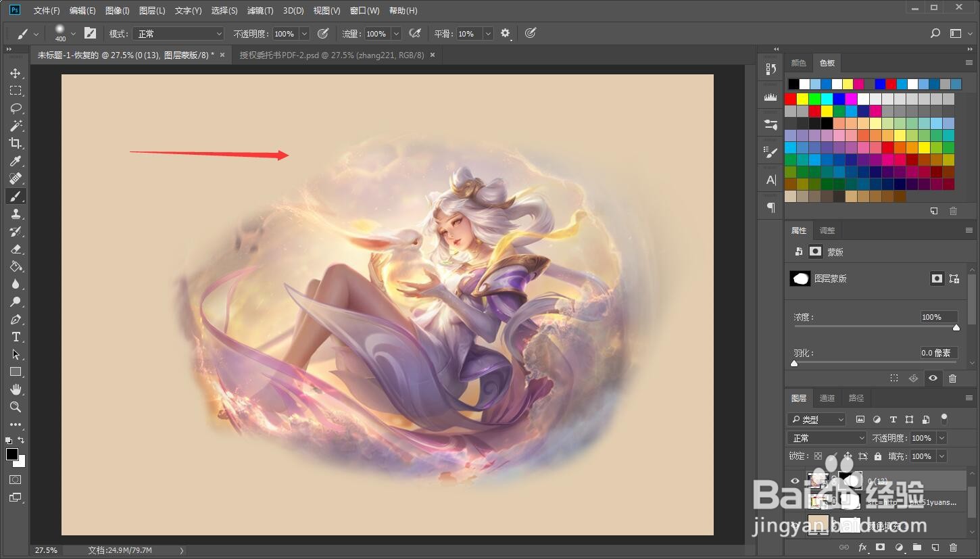Adjust the 羽化 feather slider handle
The image size is (980, 559).
tap(794, 363)
